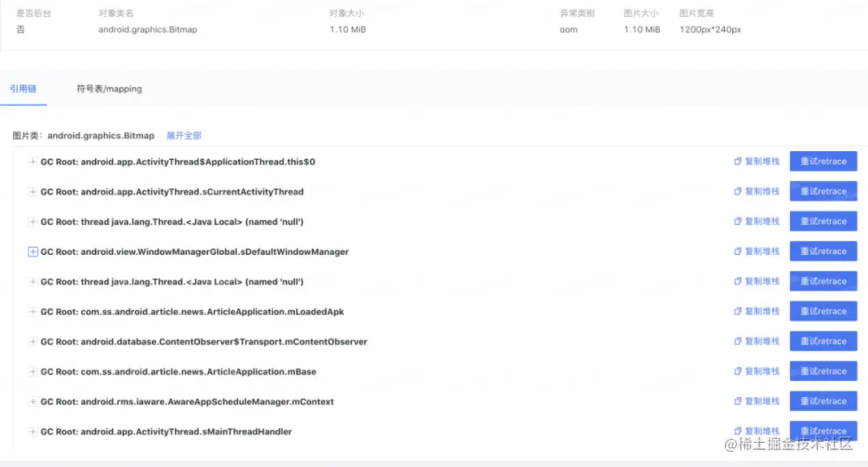Retry retrace for sDefaultWindowManager row
Viewport: 868px width, 467px height.
[x=823, y=252]
